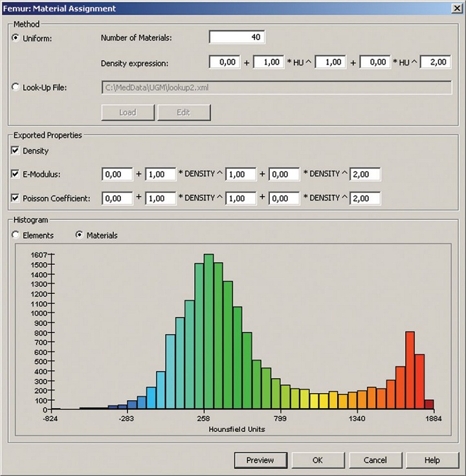Click the Look-Up File path field

click(276, 87)
